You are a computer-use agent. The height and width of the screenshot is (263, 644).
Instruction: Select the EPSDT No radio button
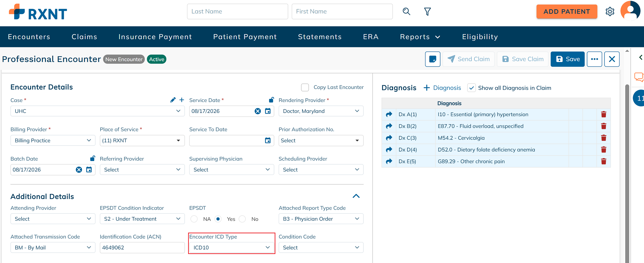tap(242, 219)
